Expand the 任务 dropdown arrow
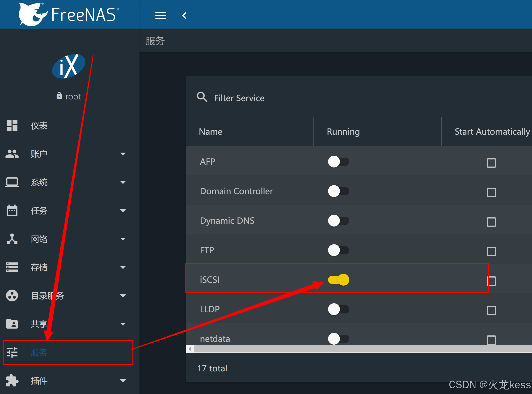 [x=123, y=211]
